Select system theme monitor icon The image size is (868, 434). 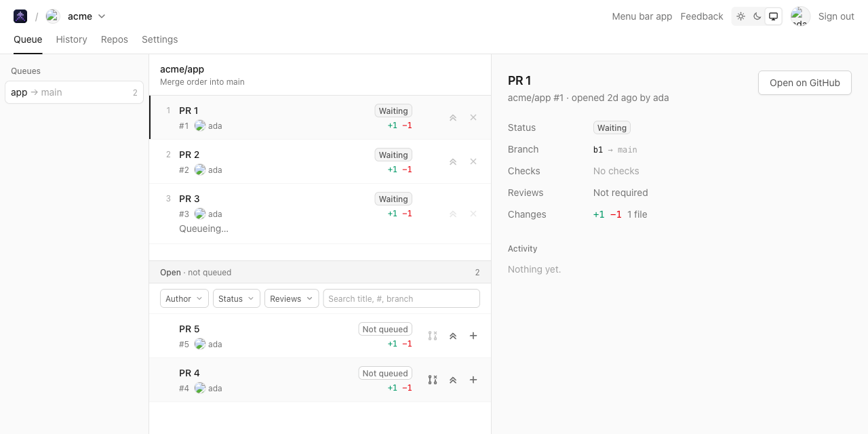coord(773,16)
